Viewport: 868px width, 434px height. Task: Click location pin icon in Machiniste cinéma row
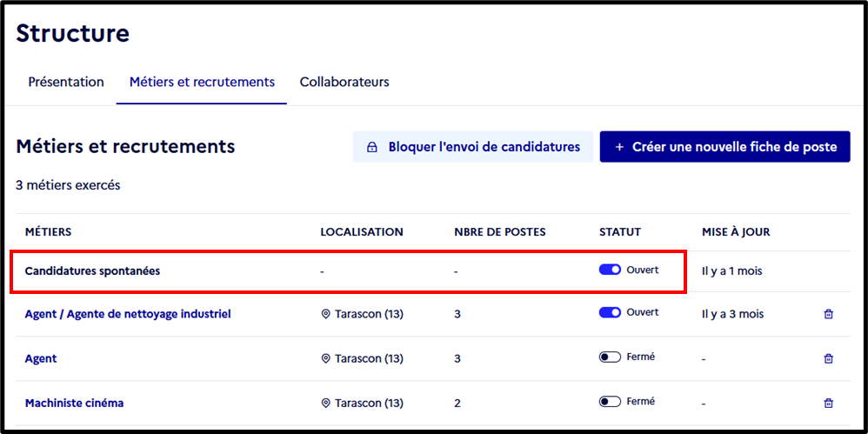click(x=325, y=403)
